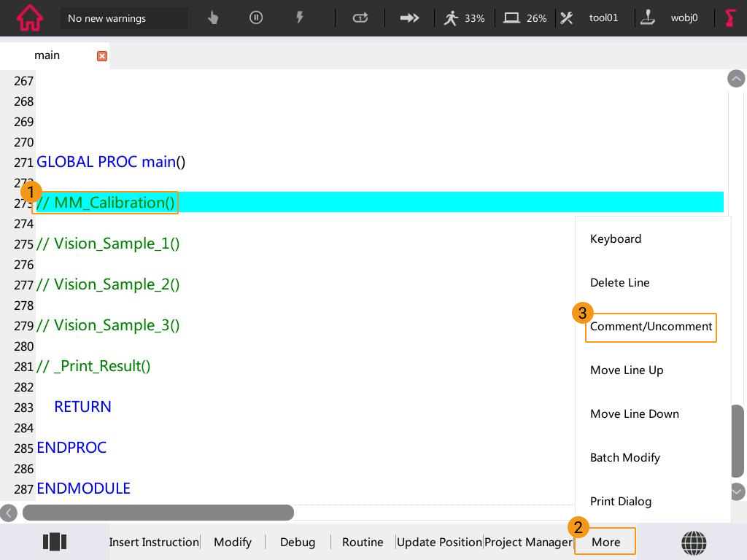
Task: Expand the More menu
Action: point(605,542)
